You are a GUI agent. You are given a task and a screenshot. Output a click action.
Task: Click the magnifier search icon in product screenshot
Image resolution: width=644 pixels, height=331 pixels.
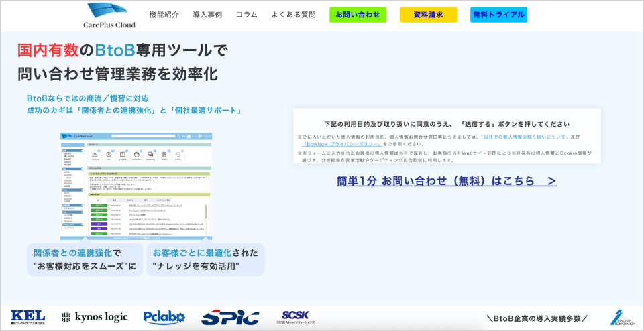(178, 136)
